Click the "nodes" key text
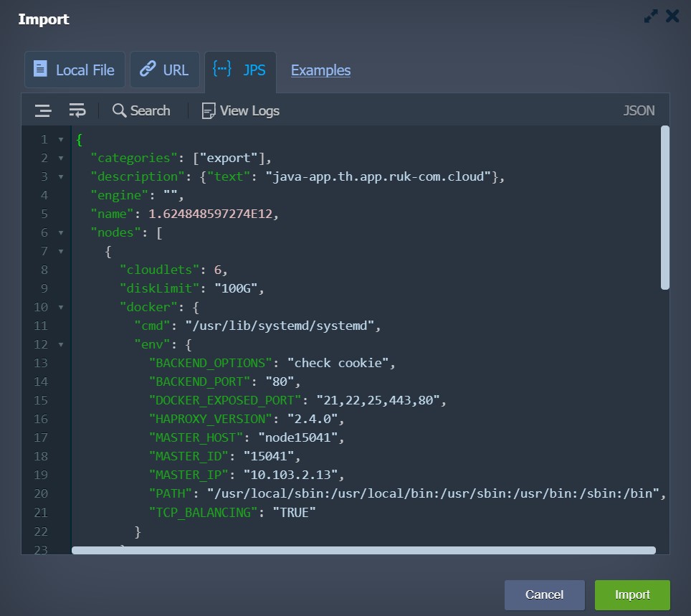The width and height of the screenshot is (691, 616). tap(116, 232)
